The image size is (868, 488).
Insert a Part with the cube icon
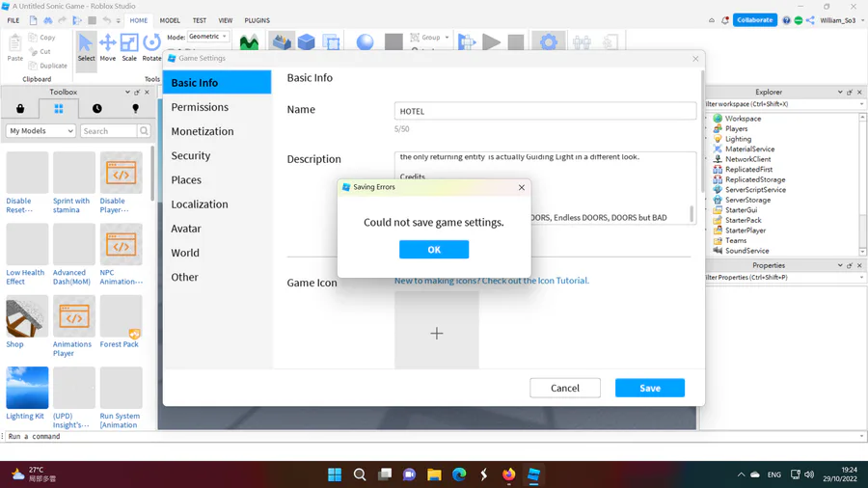[x=306, y=42]
